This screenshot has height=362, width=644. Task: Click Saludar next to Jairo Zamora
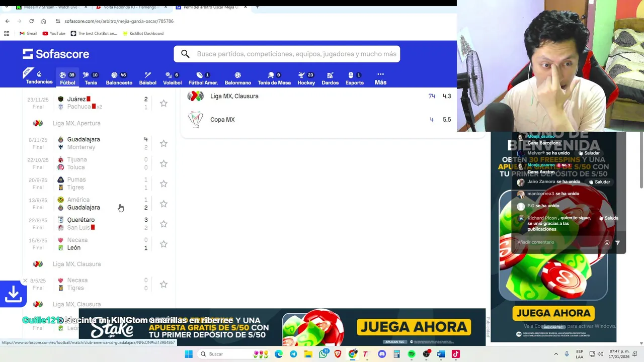point(599,182)
